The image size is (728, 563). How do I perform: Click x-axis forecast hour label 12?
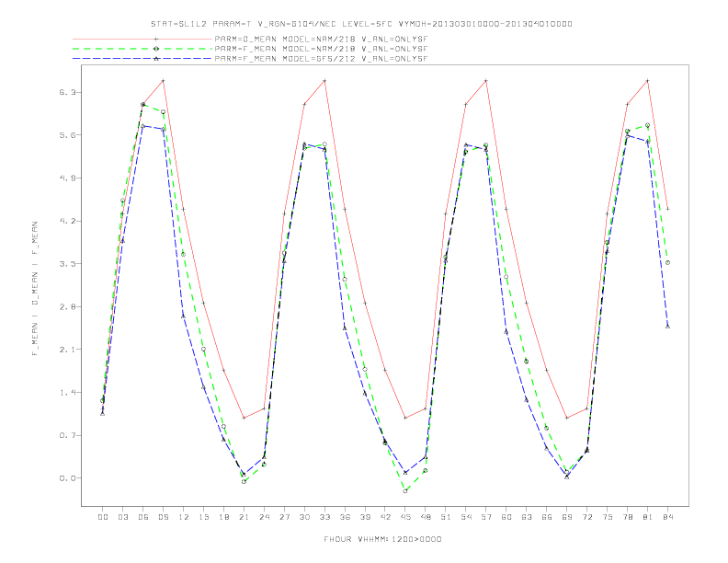pyautogui.click(x=184, y=517)
